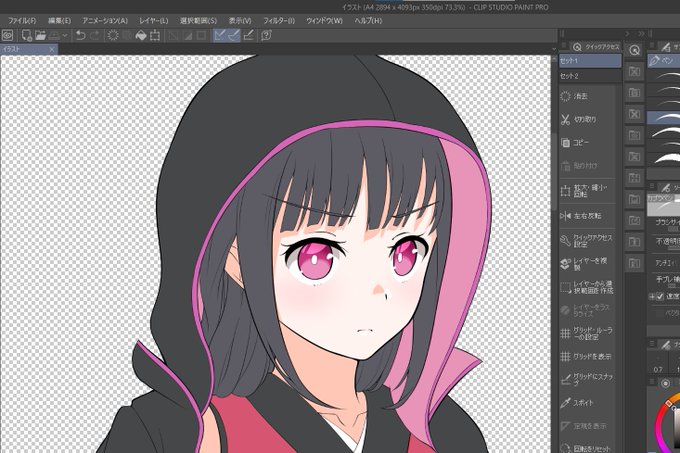
Task: Select the first pen brush stroke preset
Action: pyautogui.click(x=664, y=76)
